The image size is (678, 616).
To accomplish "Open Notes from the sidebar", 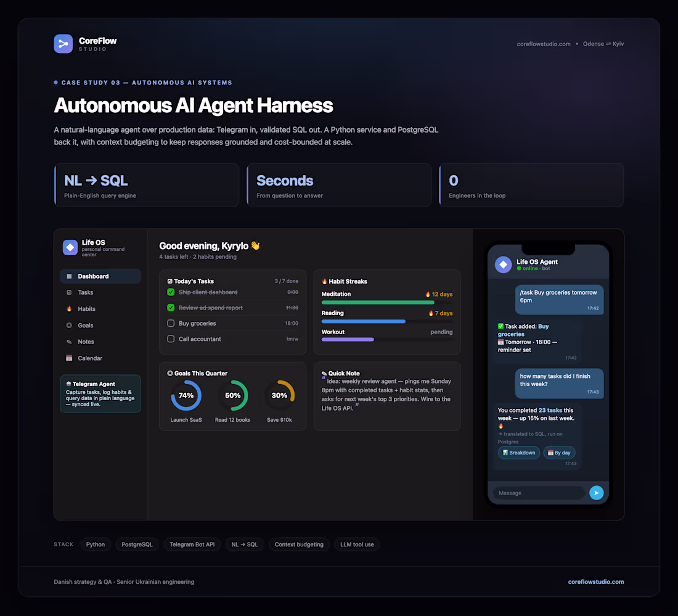I will click(100, 342).
